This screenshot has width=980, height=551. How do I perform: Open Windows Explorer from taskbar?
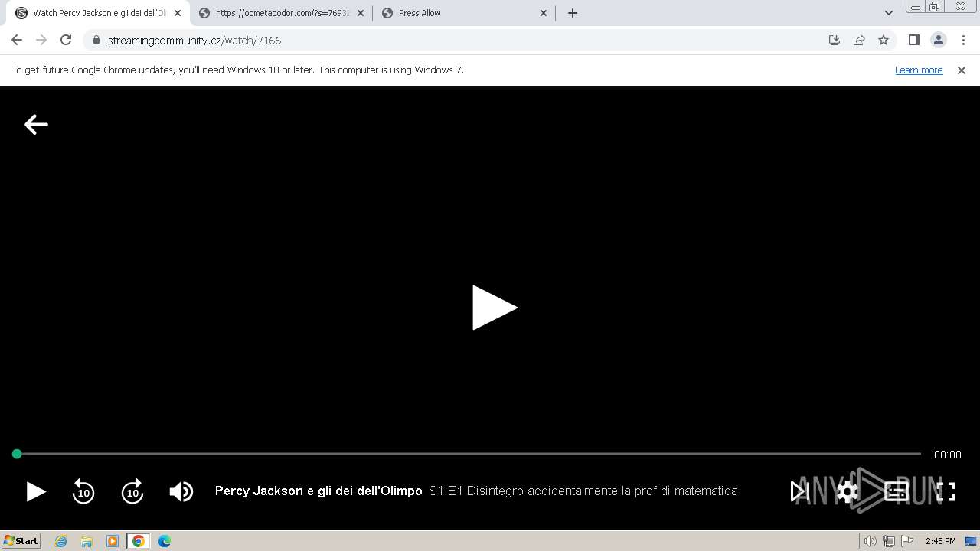pos(87,541)
